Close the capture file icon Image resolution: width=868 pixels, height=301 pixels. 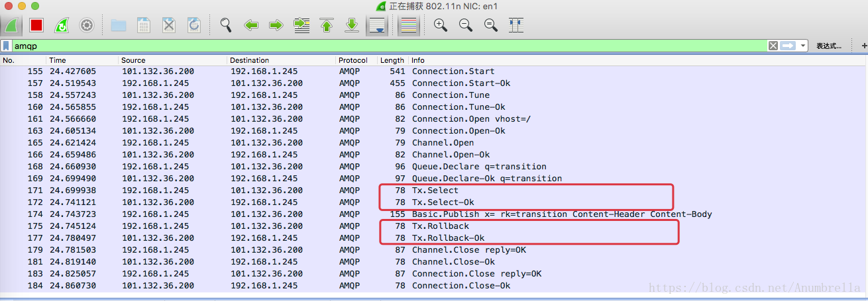pos(169,26)
